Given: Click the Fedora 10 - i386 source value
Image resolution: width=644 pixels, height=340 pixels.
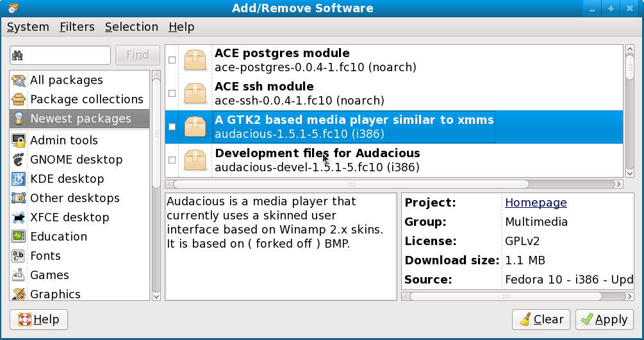Looking at the screenshot, I should pyautogui.click(x=569, y=280).
